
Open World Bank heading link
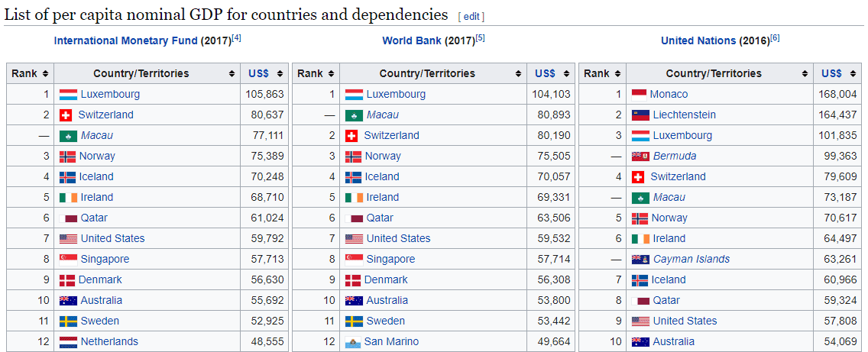(x=412, y=41)
